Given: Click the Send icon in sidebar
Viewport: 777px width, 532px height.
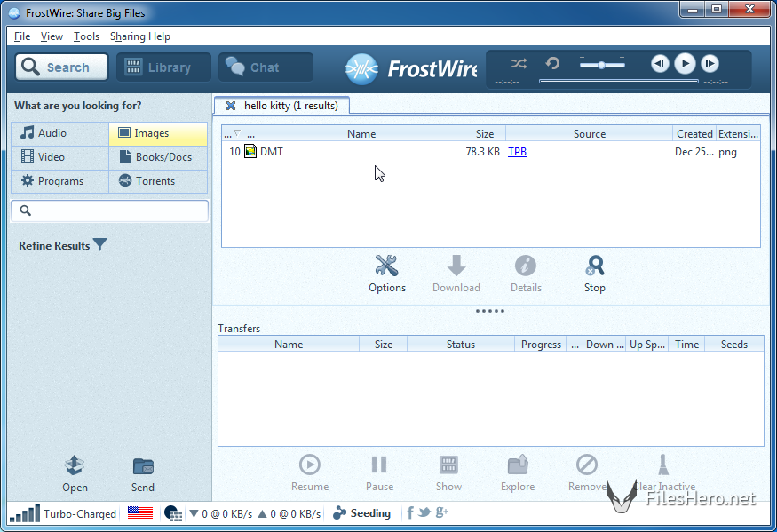Looking at the screenshot, I should (143, 467).
